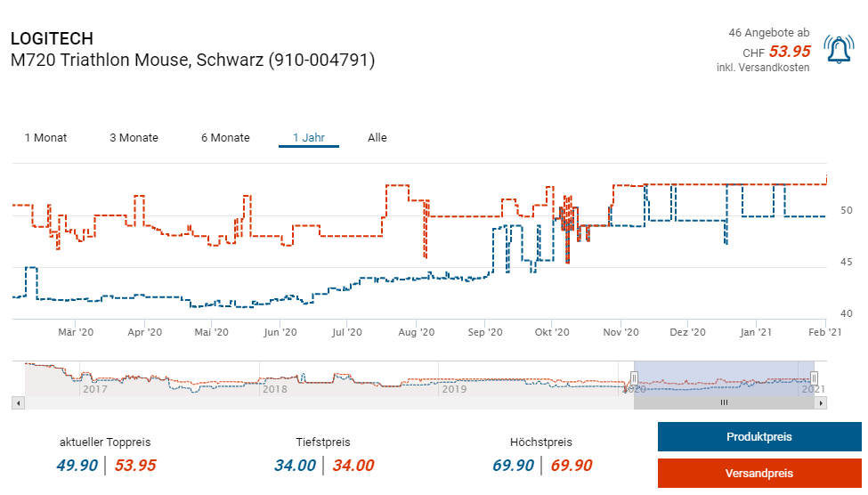This screenshot has width=868, height=495.
Task: Show the Alle time range
Action: click(x=377, y=138)
